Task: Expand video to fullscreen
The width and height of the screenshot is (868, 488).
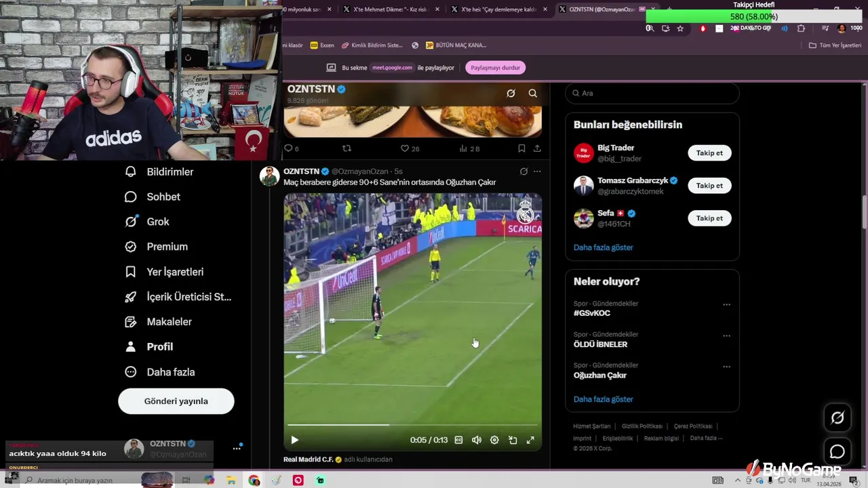Action: tap(530, 440)
